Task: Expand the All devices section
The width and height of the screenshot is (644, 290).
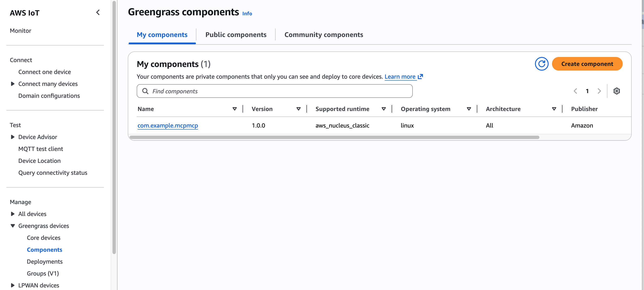Action: (13, 214)
